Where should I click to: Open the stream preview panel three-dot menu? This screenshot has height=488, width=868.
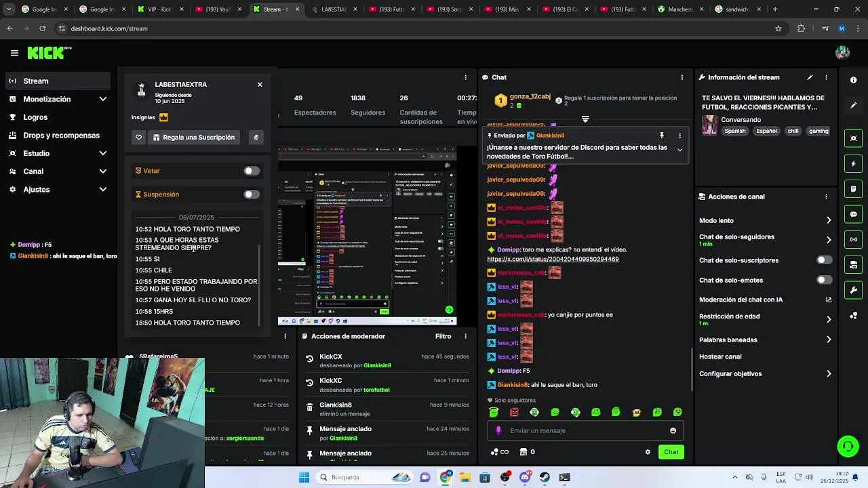tap(465, 77)
